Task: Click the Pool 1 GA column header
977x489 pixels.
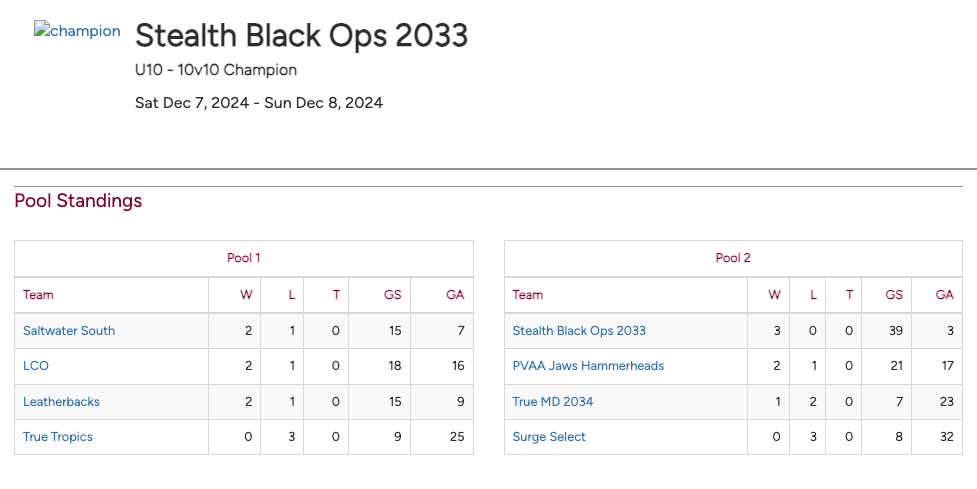Action: [x=455, y=295]
